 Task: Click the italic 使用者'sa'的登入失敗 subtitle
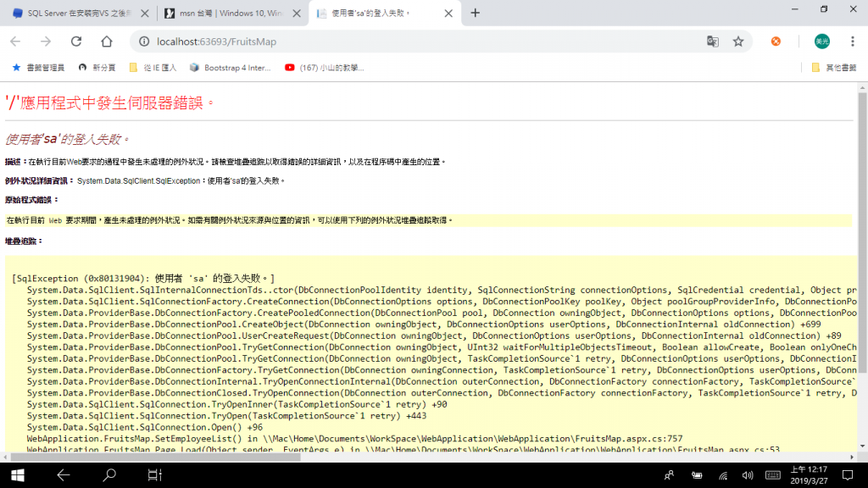67,140
